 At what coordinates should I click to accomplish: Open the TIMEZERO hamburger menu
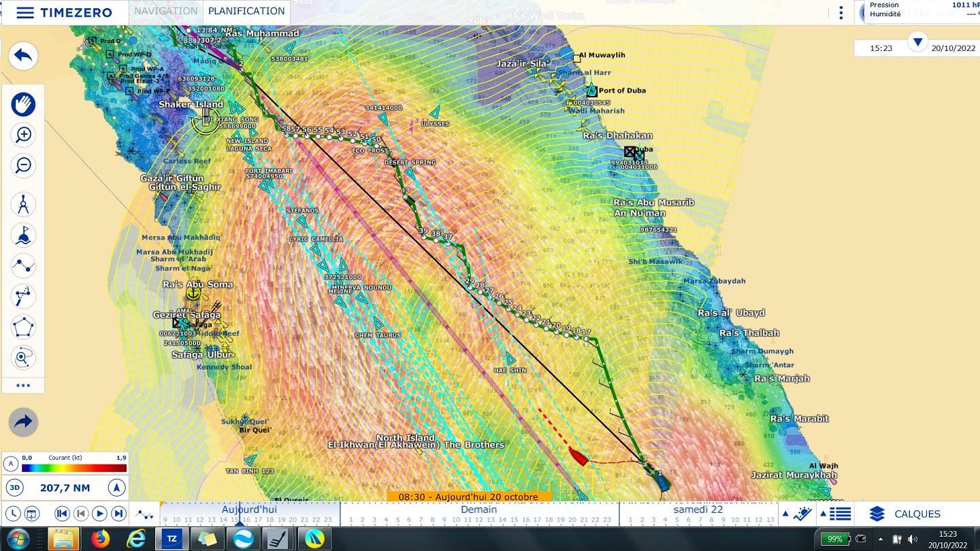[x=25, y=13]
